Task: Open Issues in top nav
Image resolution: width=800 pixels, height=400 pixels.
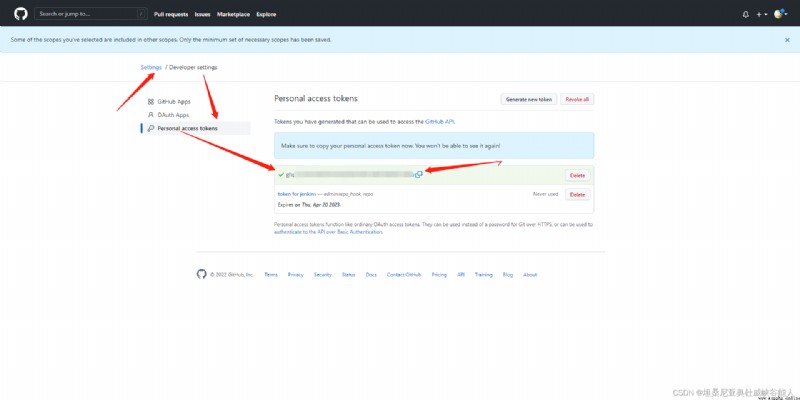Action: (x=203, y=14)
